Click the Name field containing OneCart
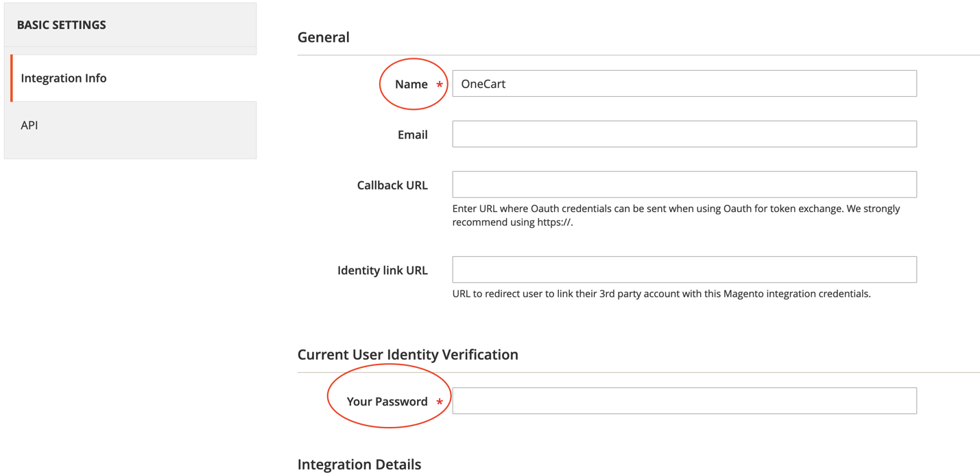This screenshot has height=475, width=980. coord(684,84)
